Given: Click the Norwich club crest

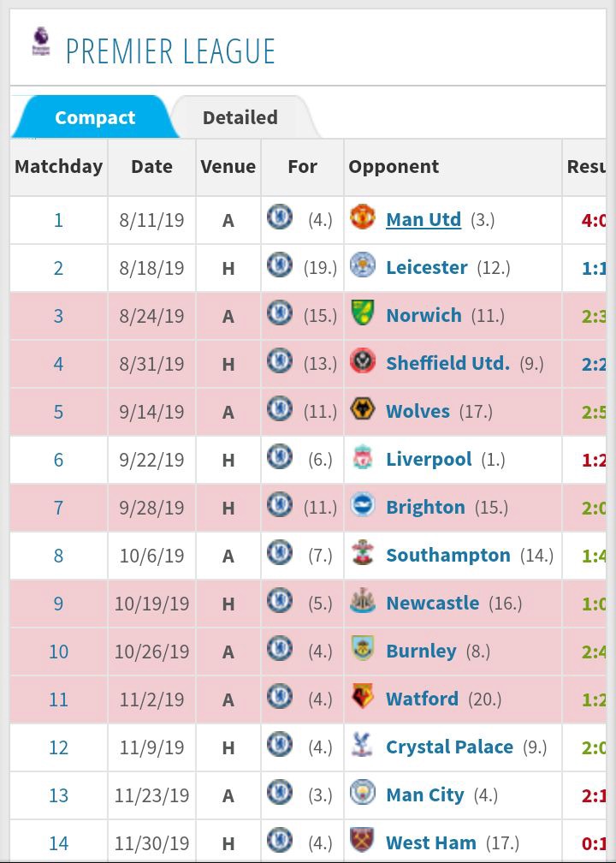Looking at the screenshot, I should 363,313.
